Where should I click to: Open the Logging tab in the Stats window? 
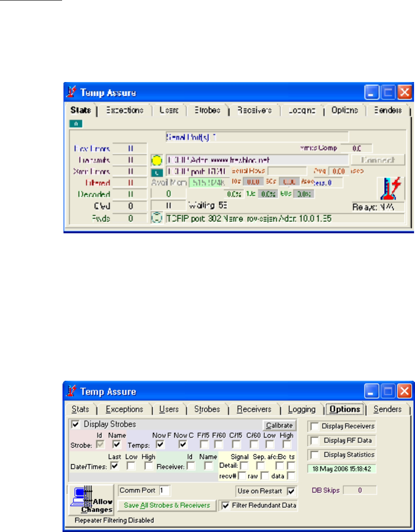[302, 110]
